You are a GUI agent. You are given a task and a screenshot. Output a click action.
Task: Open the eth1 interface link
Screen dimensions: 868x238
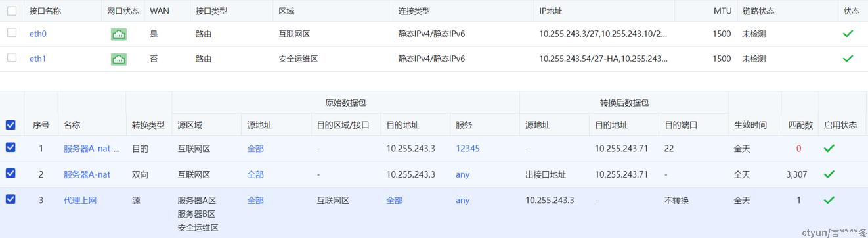(38, 59)
